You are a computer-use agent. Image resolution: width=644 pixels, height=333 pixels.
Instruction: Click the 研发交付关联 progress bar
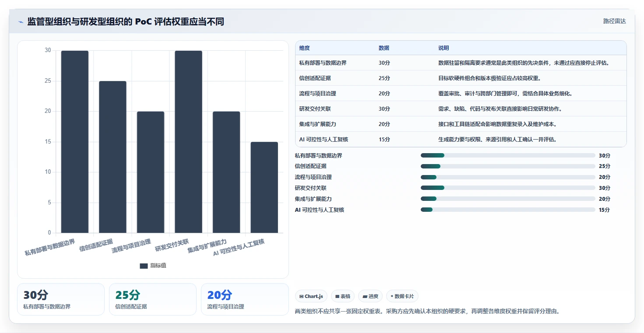tap(508, 188)
